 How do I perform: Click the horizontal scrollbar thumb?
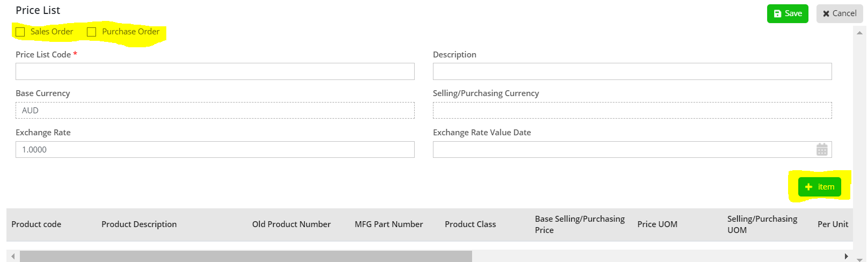tap(246, 257)
